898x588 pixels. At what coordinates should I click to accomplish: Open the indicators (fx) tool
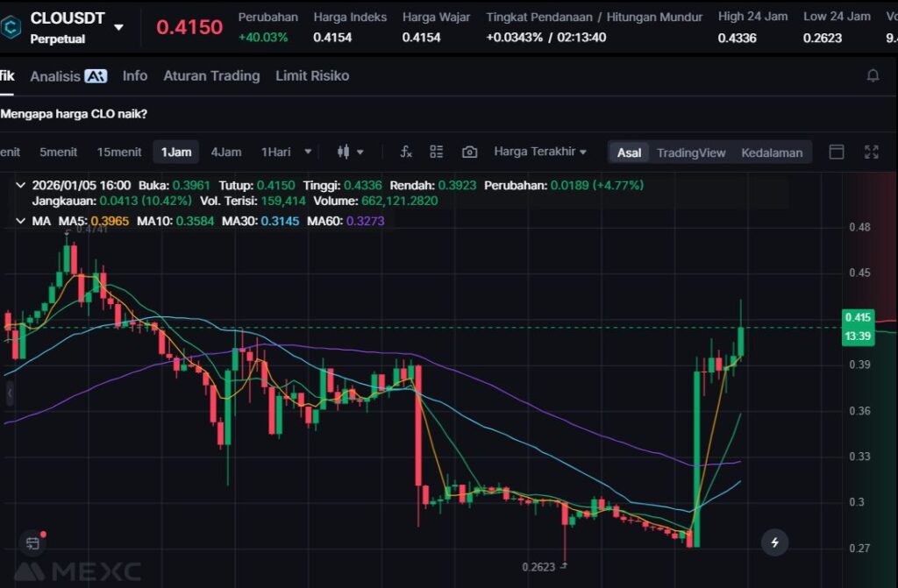pyautogui.click(x=406, y=152)
